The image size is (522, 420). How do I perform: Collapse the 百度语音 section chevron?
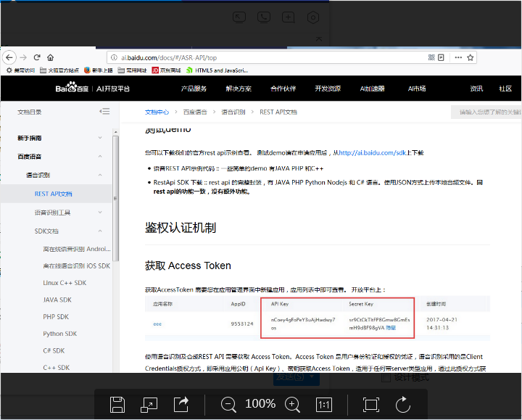tap(100, 156)
